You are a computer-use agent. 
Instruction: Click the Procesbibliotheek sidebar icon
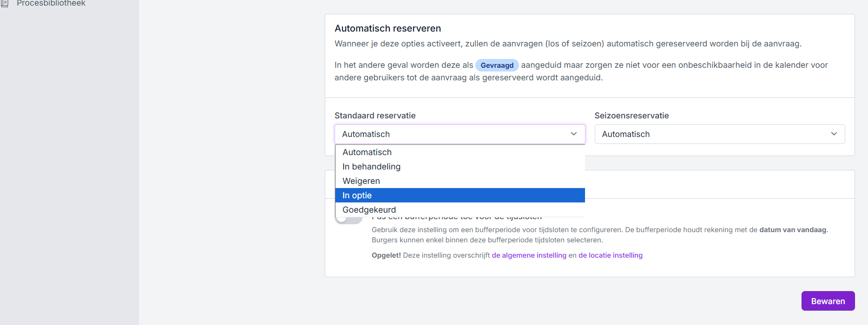tap(5, 3)
